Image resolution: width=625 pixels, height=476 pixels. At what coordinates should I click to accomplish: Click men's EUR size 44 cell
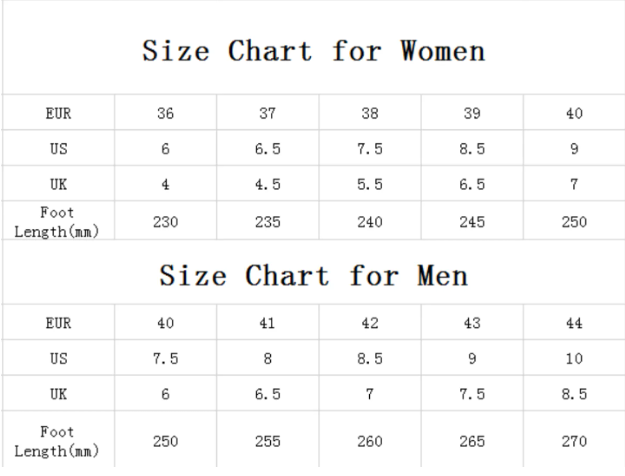tap(574, 322)
